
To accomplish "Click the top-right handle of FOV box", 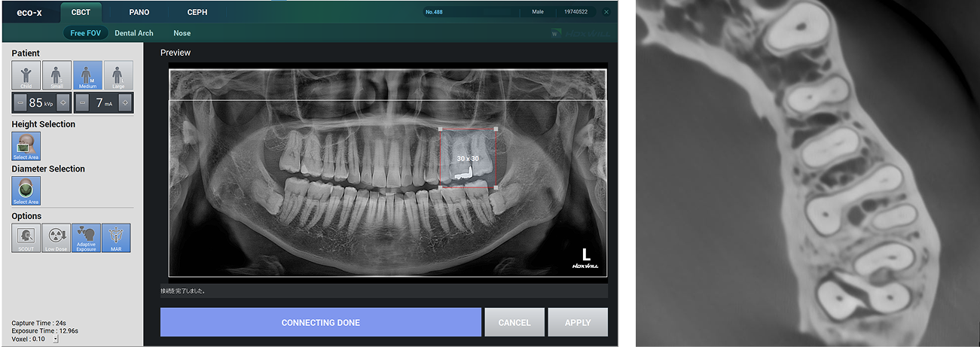I will [x=496, y=129].
